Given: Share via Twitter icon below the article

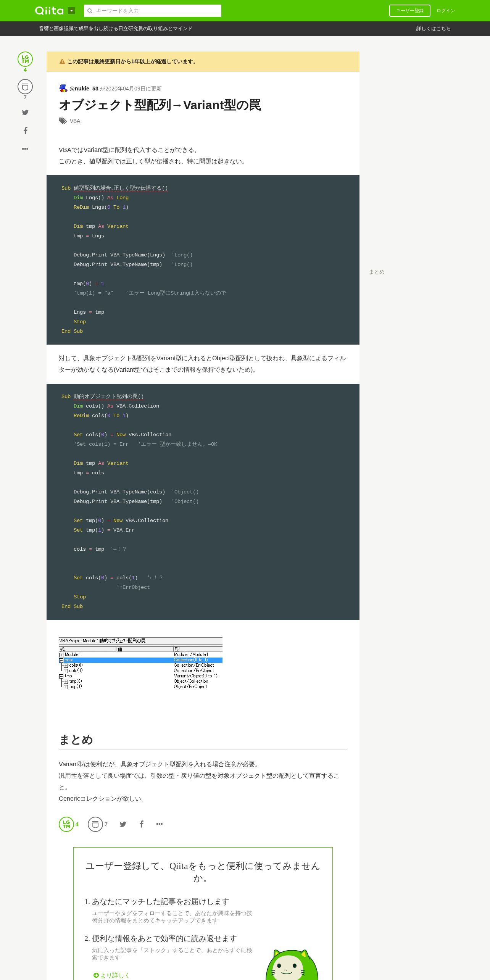Looking at the screenshot, I should coord(123,824).
